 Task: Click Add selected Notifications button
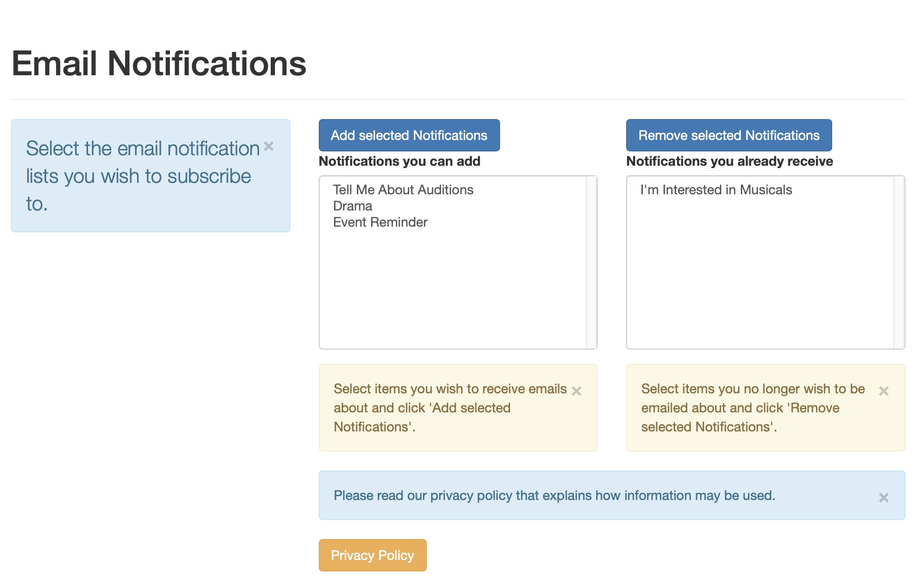click(x=409, y=135)
